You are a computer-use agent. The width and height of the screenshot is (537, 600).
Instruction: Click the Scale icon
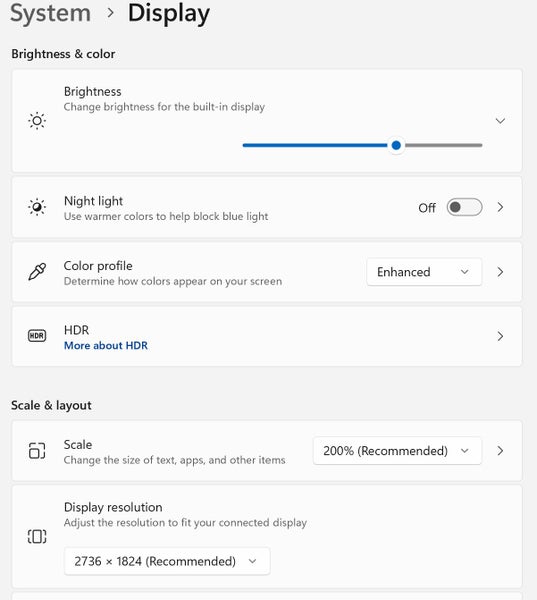(x=37, y=450)
